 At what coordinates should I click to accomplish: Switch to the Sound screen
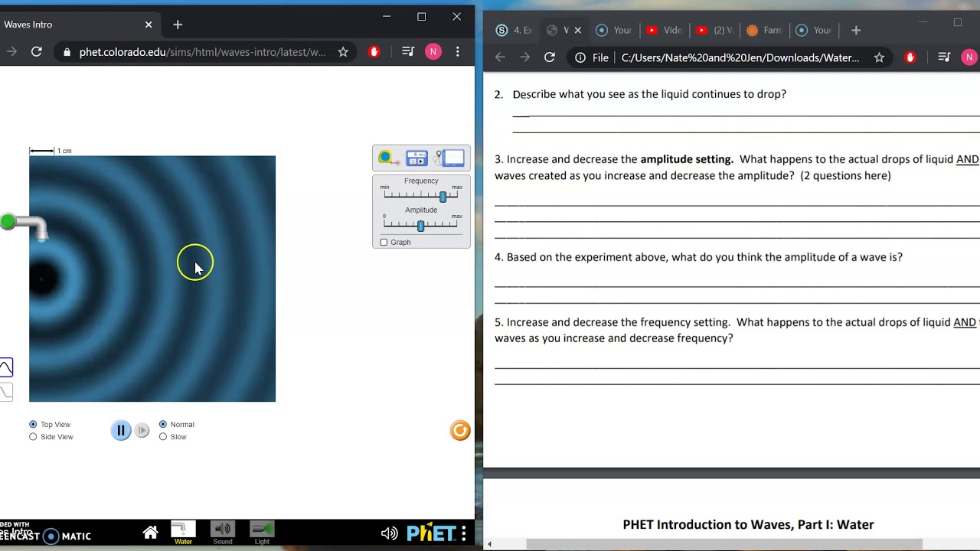coord(223,533)
